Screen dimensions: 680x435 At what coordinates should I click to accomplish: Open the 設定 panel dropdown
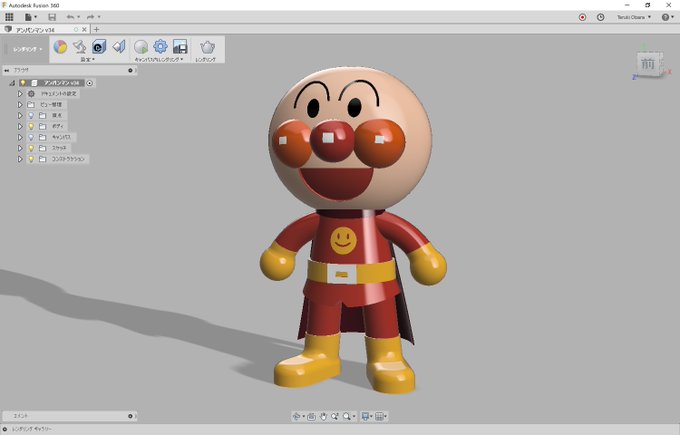tap(88, 59)
